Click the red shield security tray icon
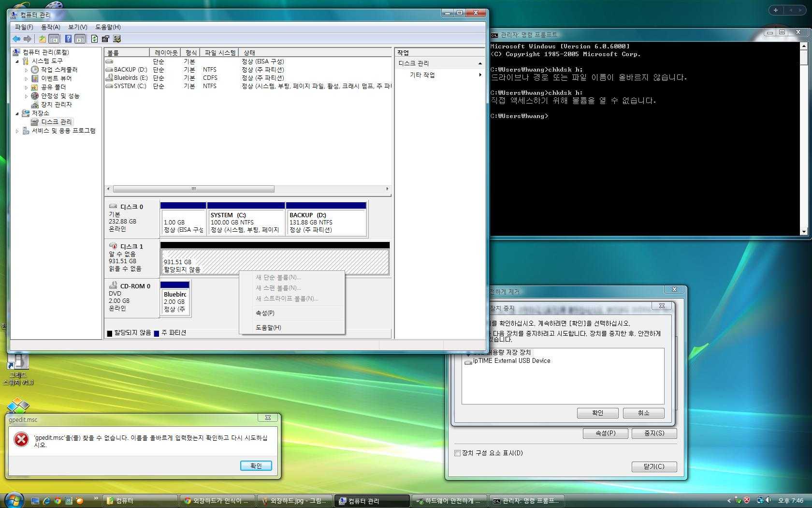This screenshot has width=812, height=508. [747, 500]
